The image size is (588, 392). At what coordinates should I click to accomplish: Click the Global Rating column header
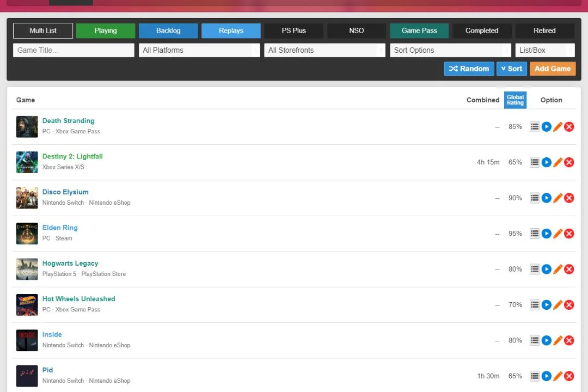[x=515, y=100]
